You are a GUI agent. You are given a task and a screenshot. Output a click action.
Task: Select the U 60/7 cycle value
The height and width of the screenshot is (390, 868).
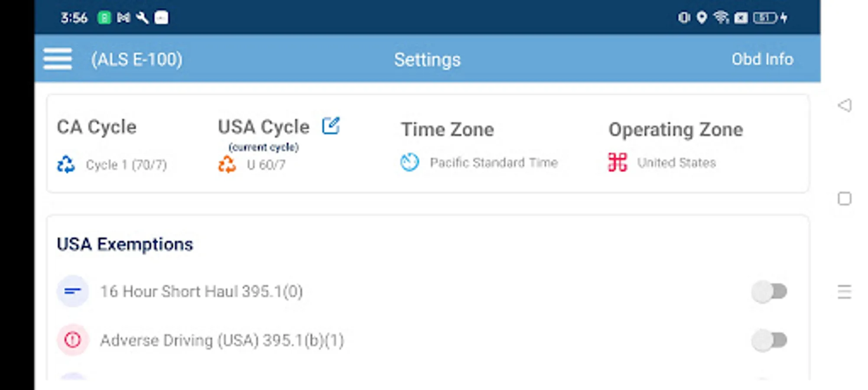[266, 165]
